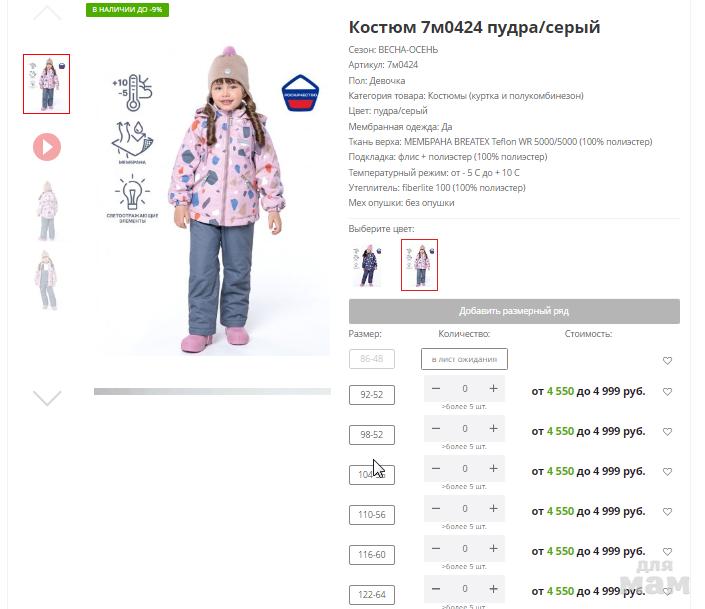Click heart icon for size 110-56
Viewport: 705px width, 609px height.
click(667, 512)
